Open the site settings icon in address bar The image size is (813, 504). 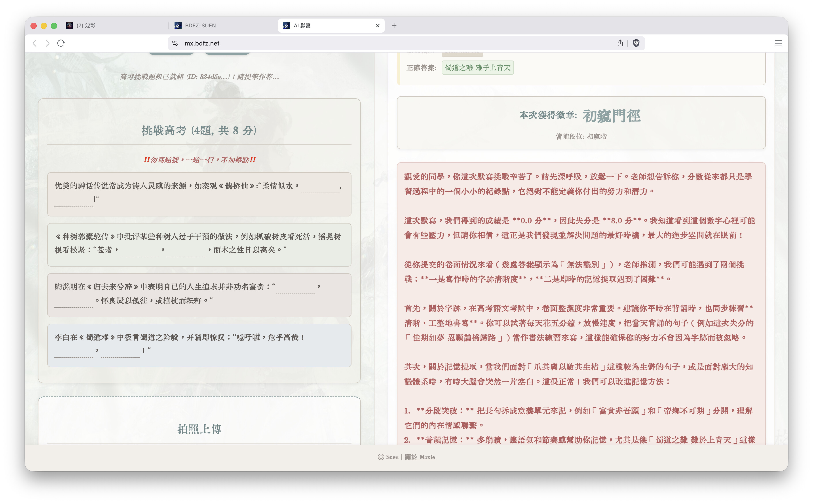(x=175, y=43)
